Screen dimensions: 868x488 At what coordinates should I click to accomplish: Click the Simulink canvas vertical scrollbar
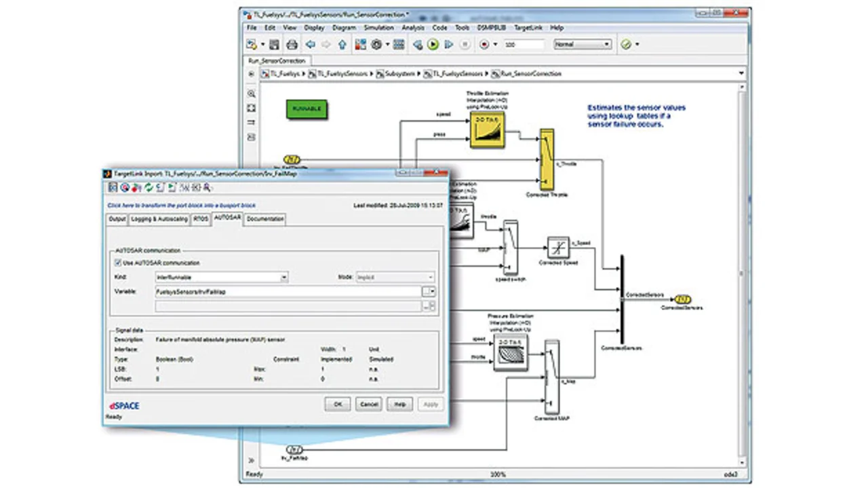(x=741, y=274)
